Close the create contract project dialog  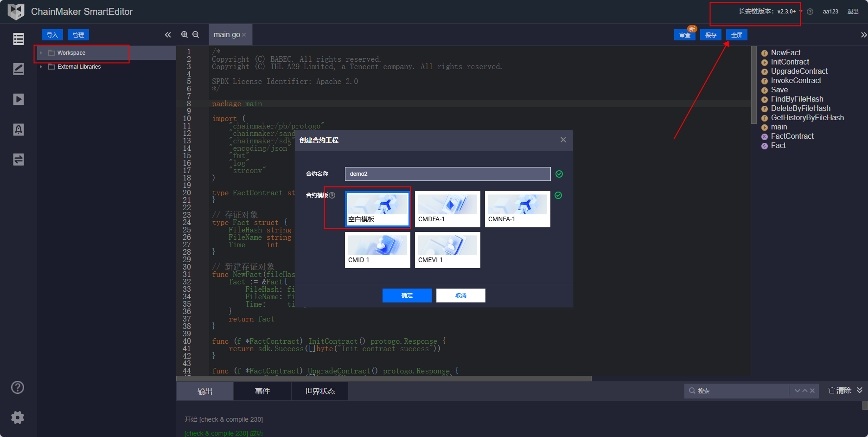[563, 140]
